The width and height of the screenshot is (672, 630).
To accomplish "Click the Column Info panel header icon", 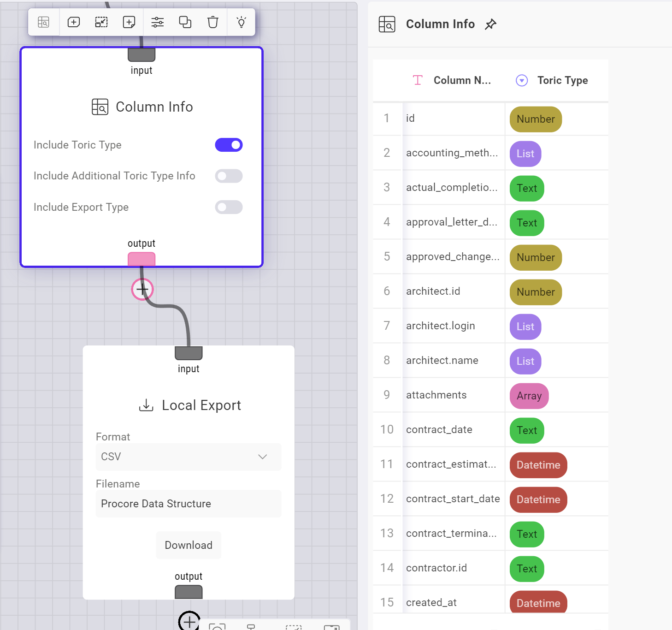I will point(387,24).
